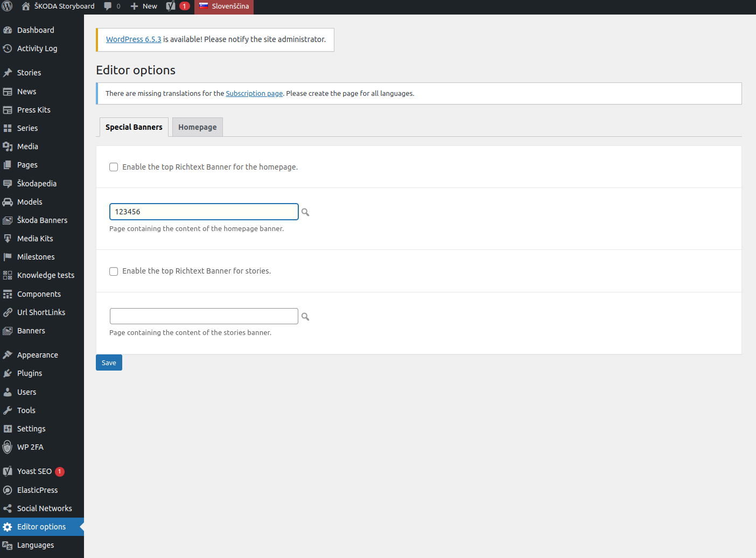Enable top Richtext Banner for homepage
Image resolution: width=756 pixels, height=558 pixels.
(114, 167)
